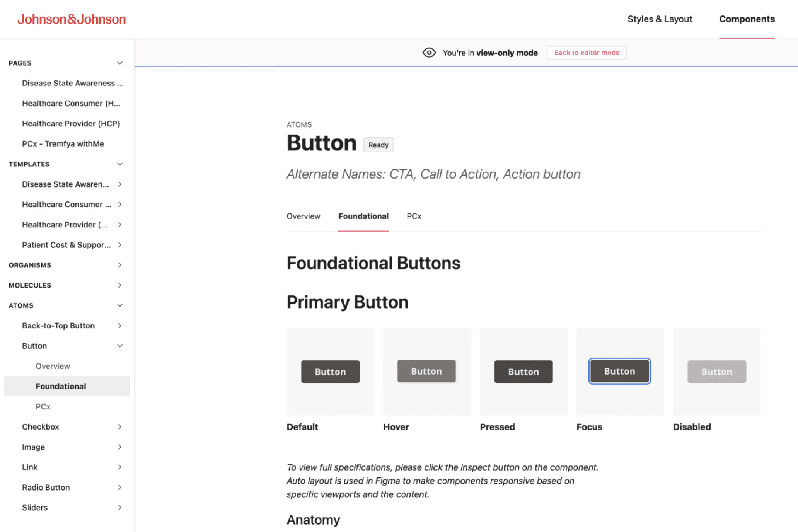Select the Foundational tab
798x532 pixels.
tap(363, 215)
